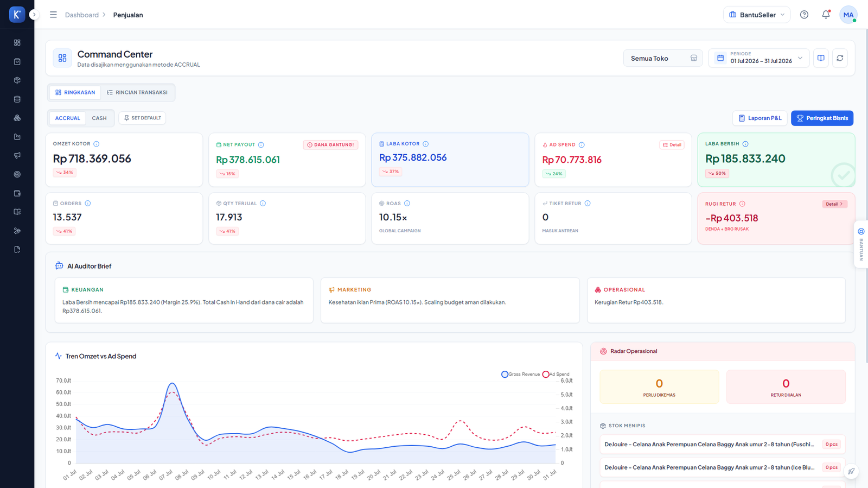Switch to the Ringkasan tab
This screenshot has height=488, width=868.
pyautogui.click(x=75, y=92)
